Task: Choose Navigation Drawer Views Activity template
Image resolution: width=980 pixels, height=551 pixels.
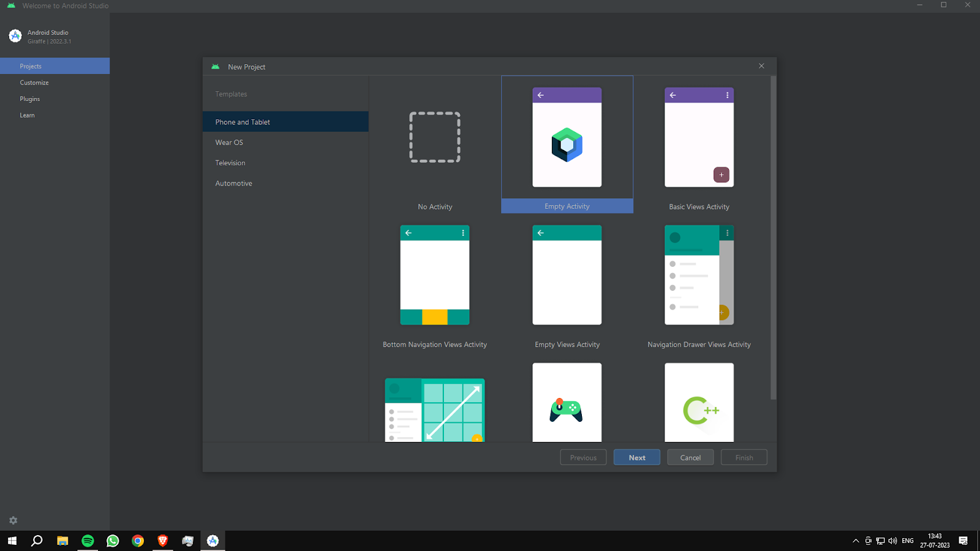Action: pyautogui.click(x=699, y=275)
